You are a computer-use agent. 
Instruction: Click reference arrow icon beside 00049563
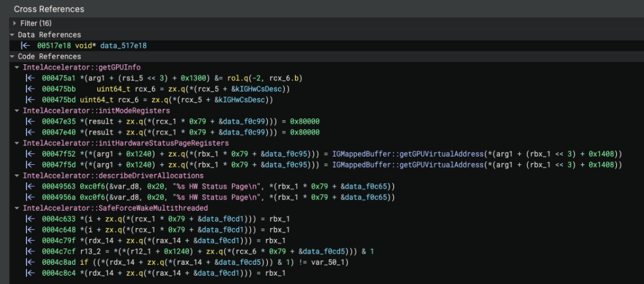29,187
